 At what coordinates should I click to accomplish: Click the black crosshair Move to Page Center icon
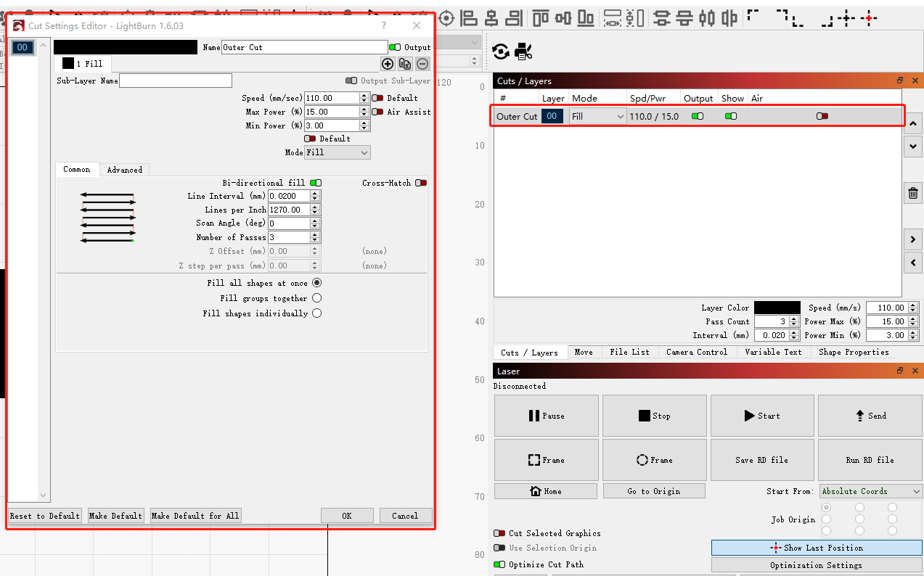(846, 18)
